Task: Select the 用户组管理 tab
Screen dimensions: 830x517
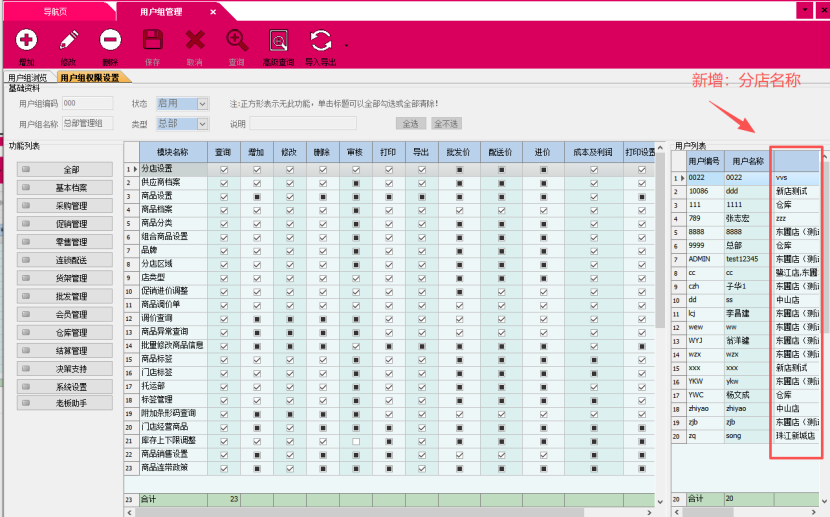Action: point(161,12)
